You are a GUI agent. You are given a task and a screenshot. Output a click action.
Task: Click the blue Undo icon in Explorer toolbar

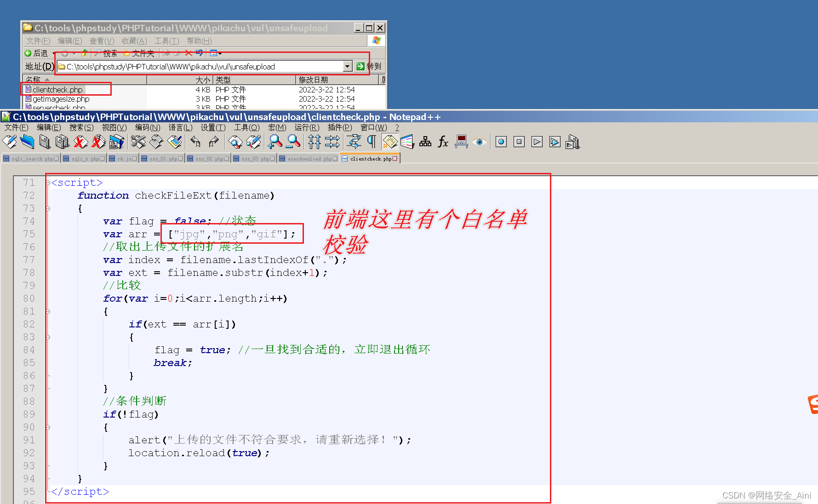click(x=199, y=53)
